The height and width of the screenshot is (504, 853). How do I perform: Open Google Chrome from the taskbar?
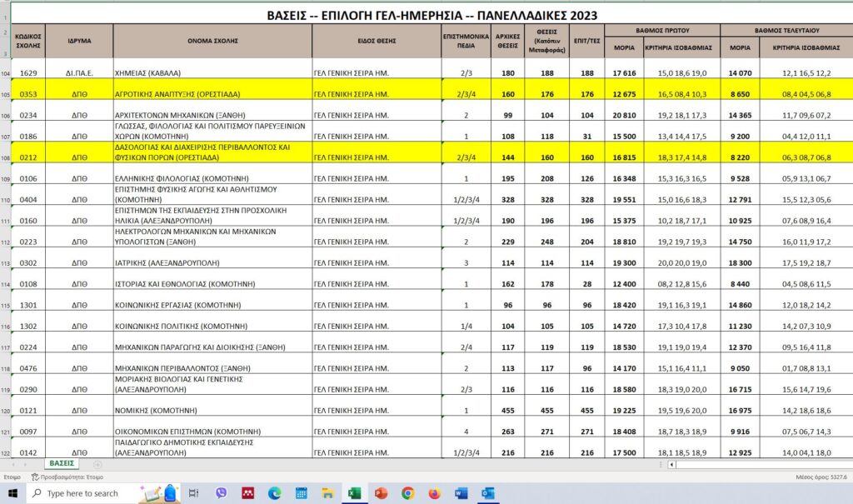tap(407, 493)
